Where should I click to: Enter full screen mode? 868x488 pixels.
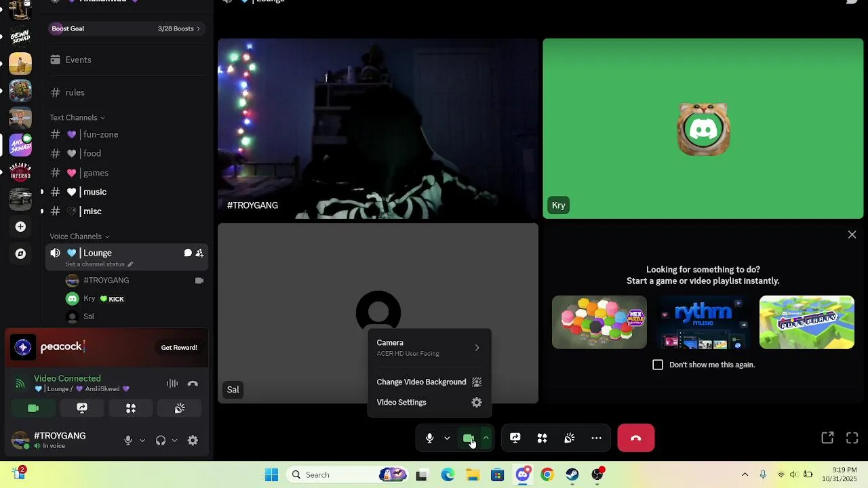(x=852, y=438)
